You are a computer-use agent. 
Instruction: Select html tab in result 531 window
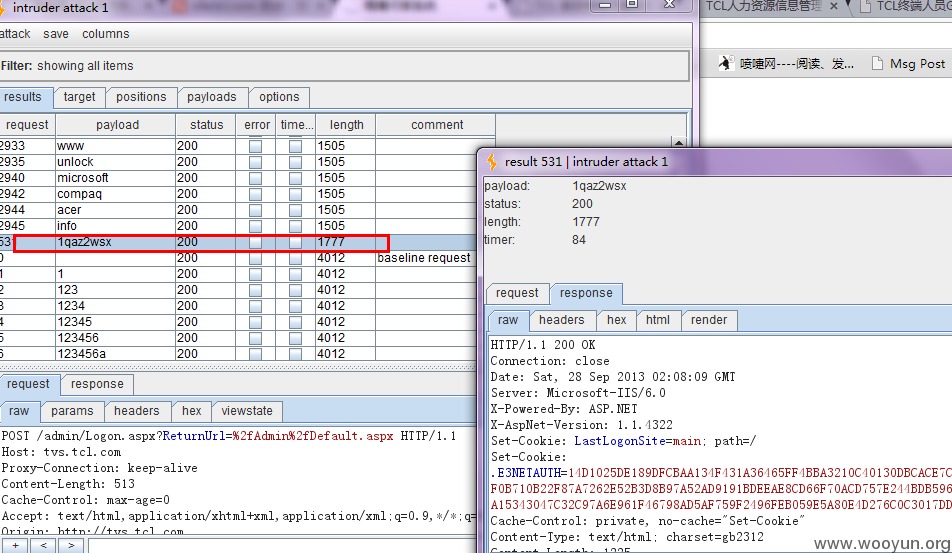658,320
